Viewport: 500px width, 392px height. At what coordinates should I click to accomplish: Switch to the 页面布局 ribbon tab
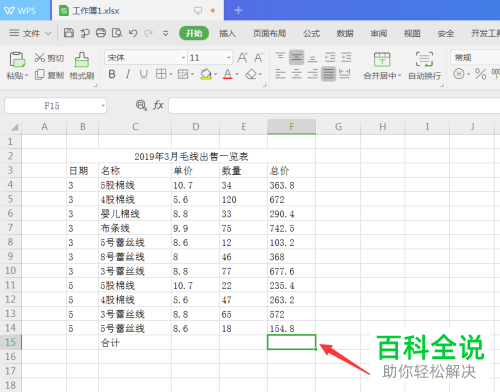tap(269, 33)
